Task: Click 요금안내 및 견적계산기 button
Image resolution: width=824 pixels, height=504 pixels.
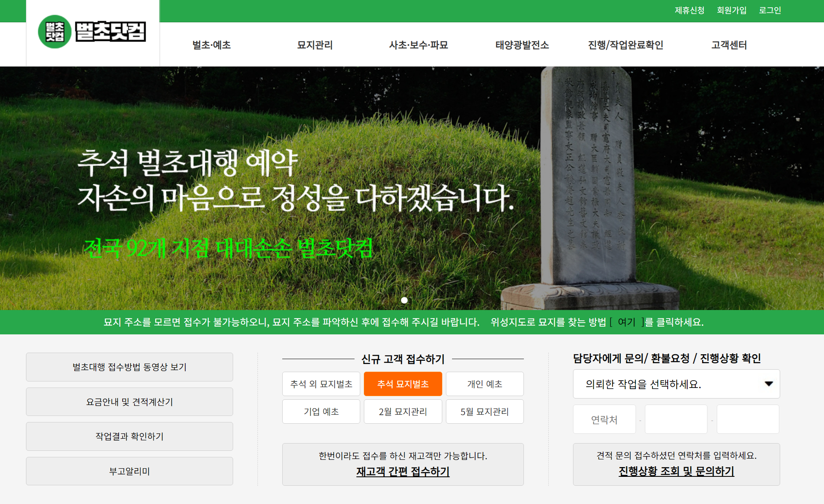Action: point(130,402)
